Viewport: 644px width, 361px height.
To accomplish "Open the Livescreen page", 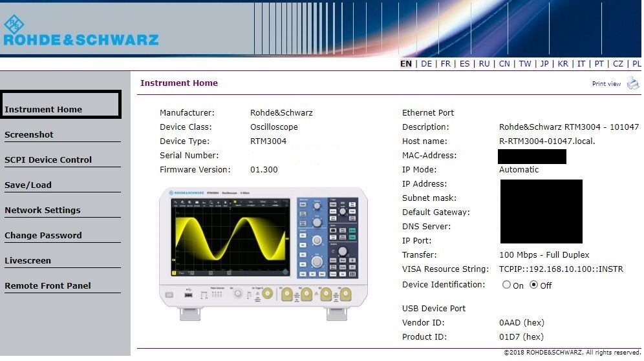I will coord(28,260).
